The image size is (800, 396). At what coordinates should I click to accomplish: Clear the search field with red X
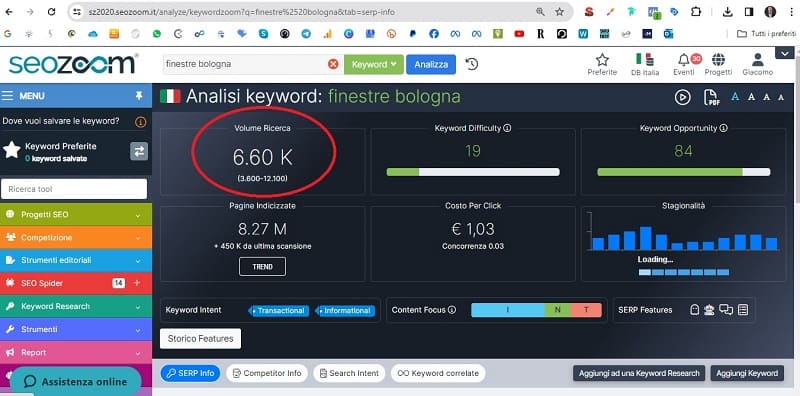(x=333, y=64)
